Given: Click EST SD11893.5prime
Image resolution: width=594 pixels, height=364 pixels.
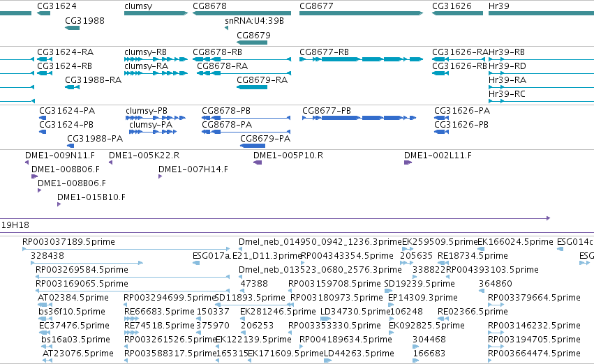Looking at the screenshot, I should pyautogui.click(x=250, y=298).
